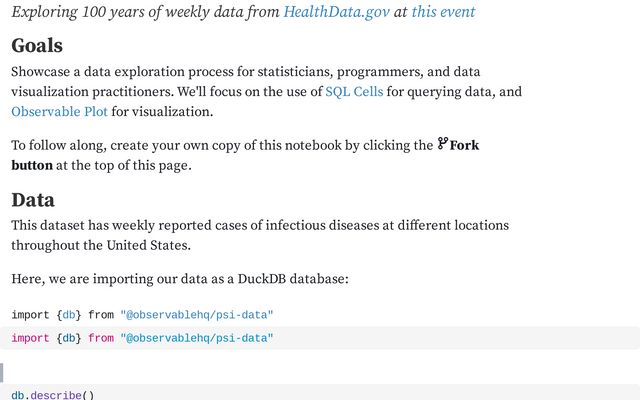Follow the "this event" link
Screen dimensions: 640x400
tap(443, 12)
